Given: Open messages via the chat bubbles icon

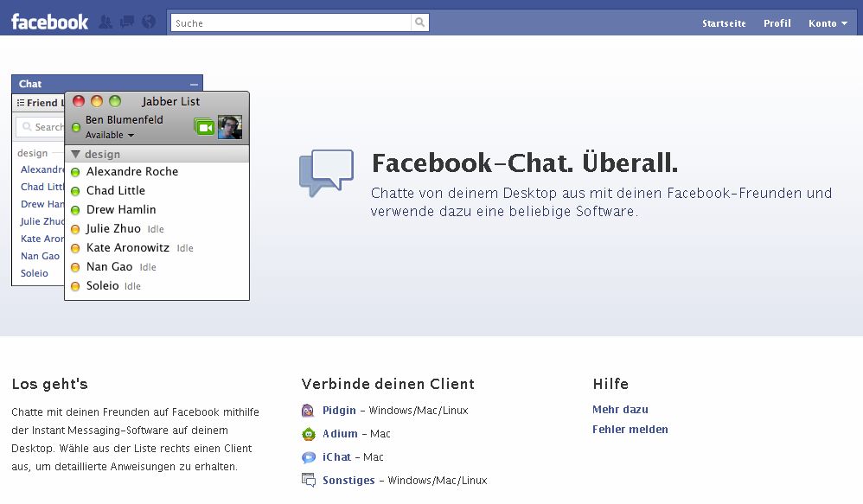Looking at the screenshot, I should pyautogui.click(x=125, y=22).
